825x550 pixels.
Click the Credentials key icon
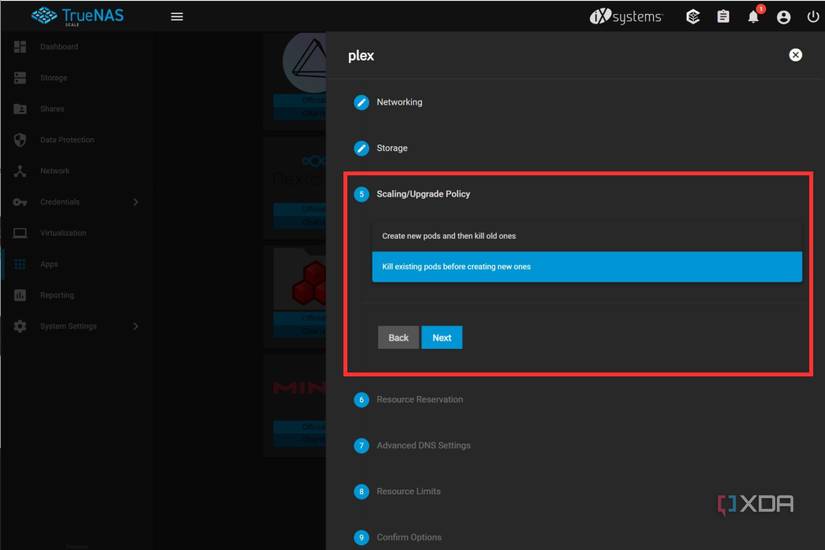[x=20, y=202]
